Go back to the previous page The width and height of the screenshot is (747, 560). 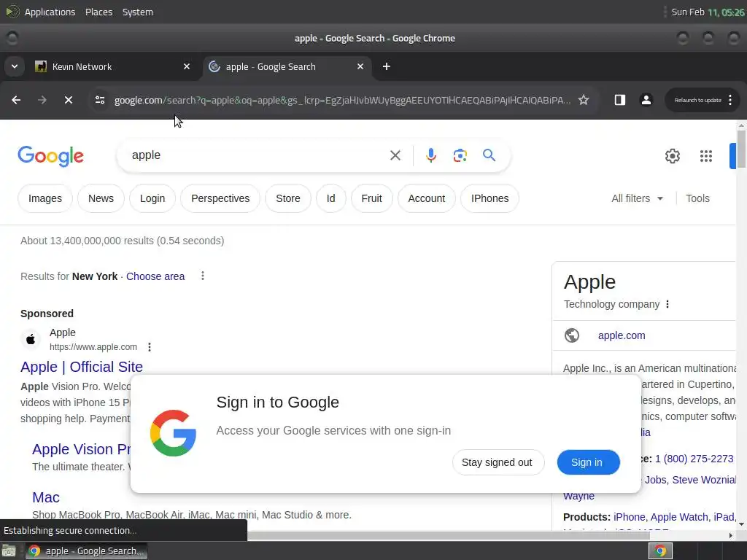(x=16, y=100)
